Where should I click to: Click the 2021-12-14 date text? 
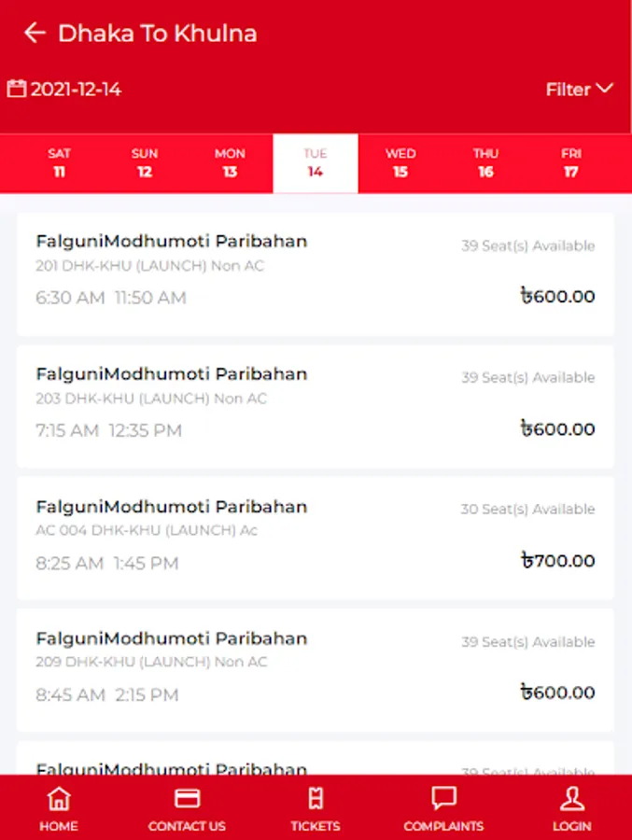[x=76, y=89]
